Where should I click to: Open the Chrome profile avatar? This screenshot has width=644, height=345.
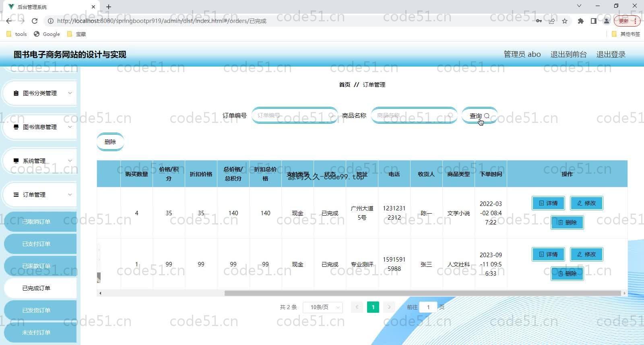606,21
